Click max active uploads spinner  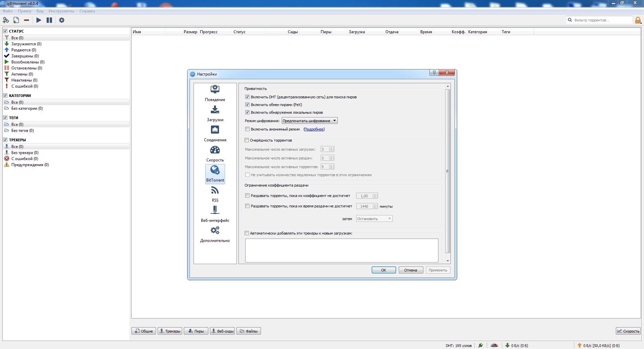click(x=327, y=158)
